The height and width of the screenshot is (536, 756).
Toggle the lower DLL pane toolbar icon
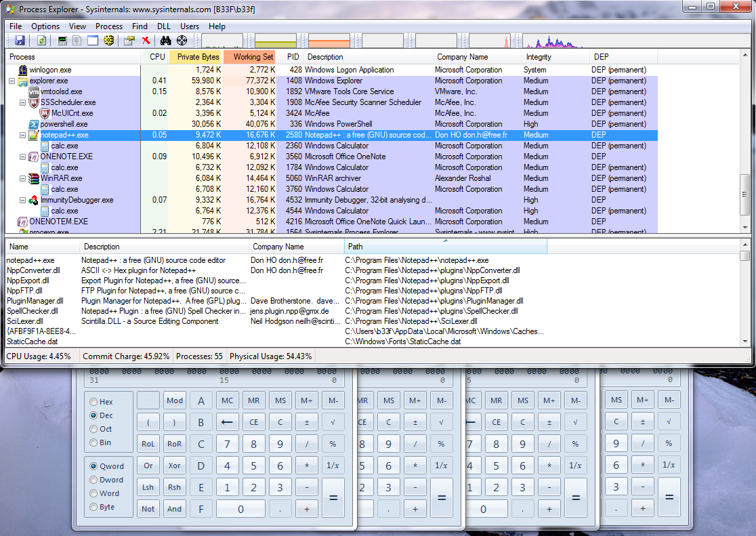point(92,41)
